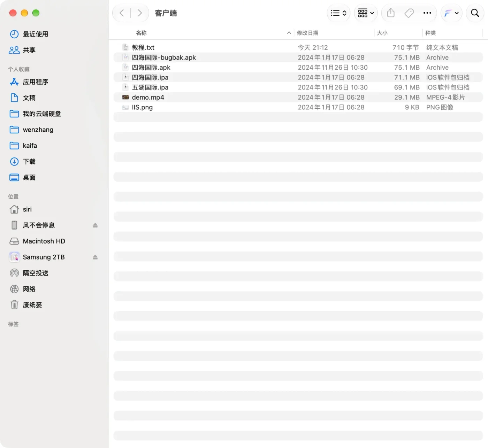This screenshot has width=488, height=448.
Task: Open the list view switcher dropdown
Action: click(x=338, y=13)
